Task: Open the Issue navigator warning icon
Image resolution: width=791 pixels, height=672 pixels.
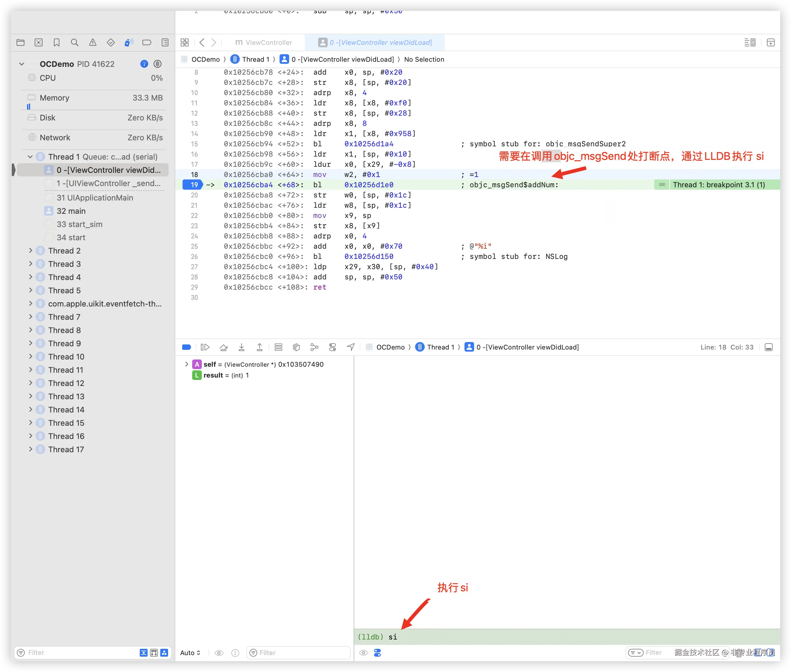Action: pyautogui.click(x=93, y=42)
